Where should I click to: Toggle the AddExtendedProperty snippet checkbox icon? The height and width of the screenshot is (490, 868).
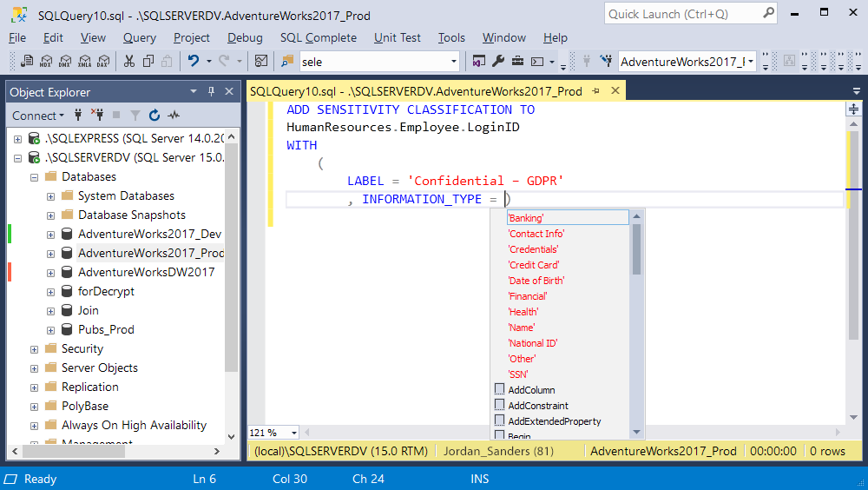click(499, 420)
